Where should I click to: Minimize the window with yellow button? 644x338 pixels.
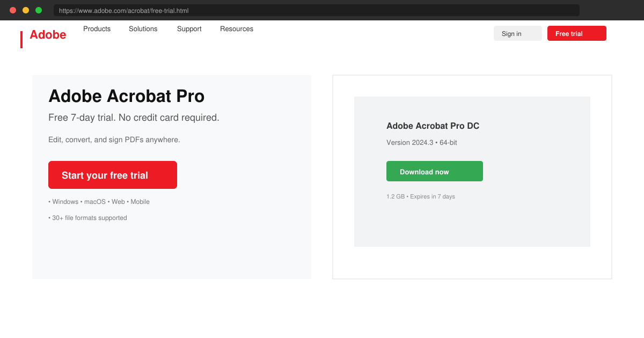pyautogui.click(x=26, y=10)
